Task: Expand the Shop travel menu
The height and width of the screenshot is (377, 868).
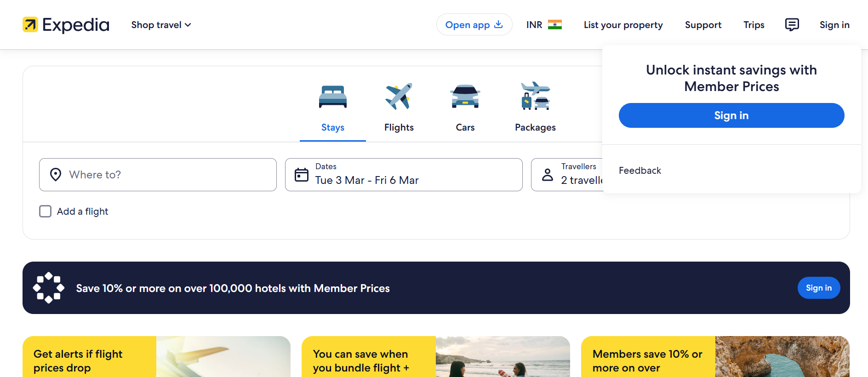Action: (161, 25)
